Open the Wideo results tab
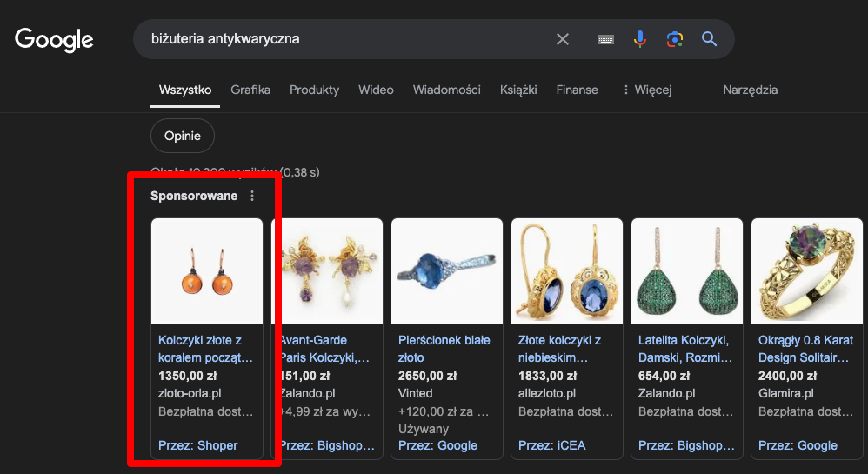 pyautogui.click(x=376, y=90)
